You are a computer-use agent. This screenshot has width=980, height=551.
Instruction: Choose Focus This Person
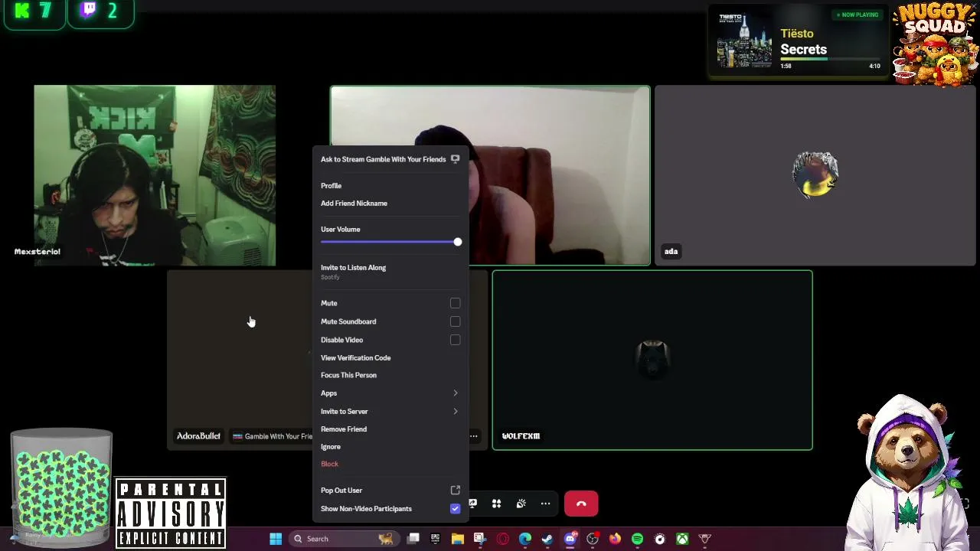pos(390,375)
